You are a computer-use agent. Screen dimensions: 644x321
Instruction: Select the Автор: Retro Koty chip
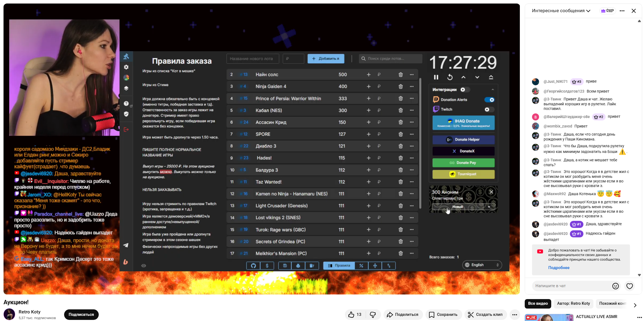pyautogui.click(x=573, y=303)
